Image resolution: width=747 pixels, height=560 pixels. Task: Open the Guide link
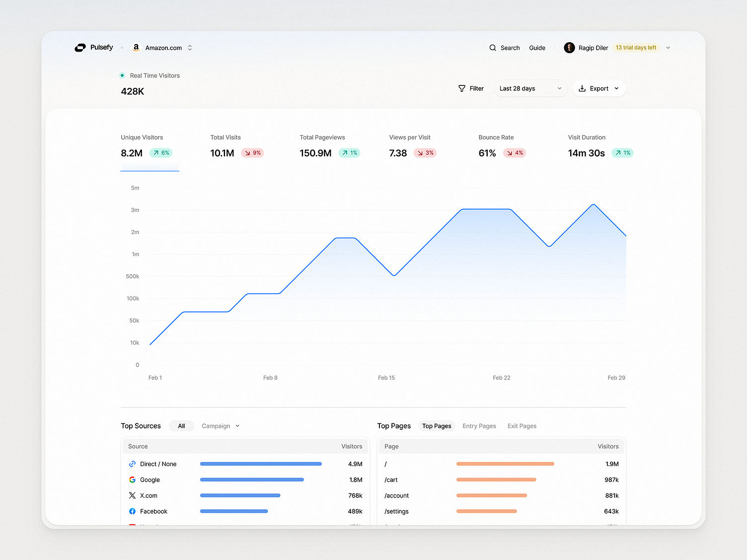point(537,48)
